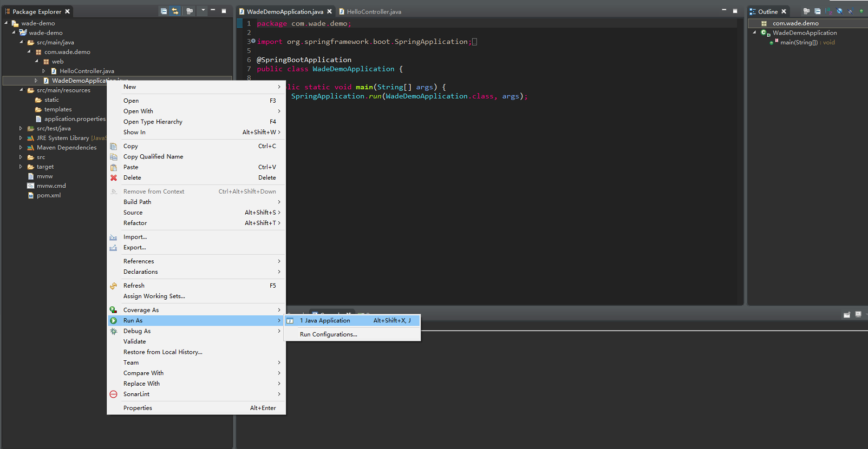868x449 pixels.
Task: Minimize the Package Explorer view
Action: [x=213, y=10]
